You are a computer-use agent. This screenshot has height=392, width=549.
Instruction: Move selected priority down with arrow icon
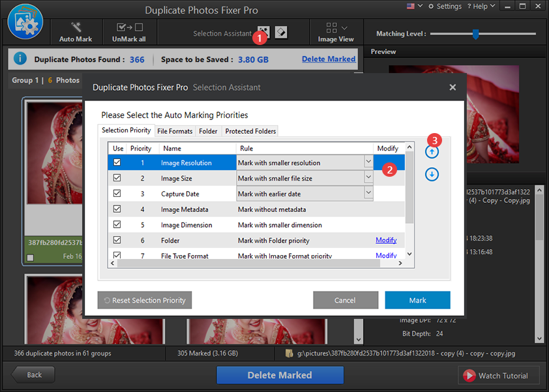pyautogui.click(x=432, y=174)
